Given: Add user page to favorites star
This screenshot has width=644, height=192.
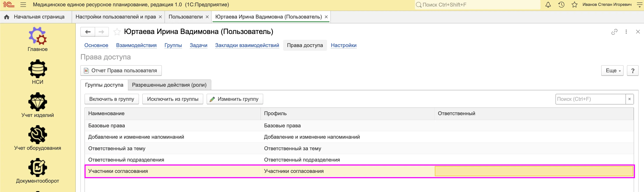Looking at the screenshot, I should tap(117, 32).
